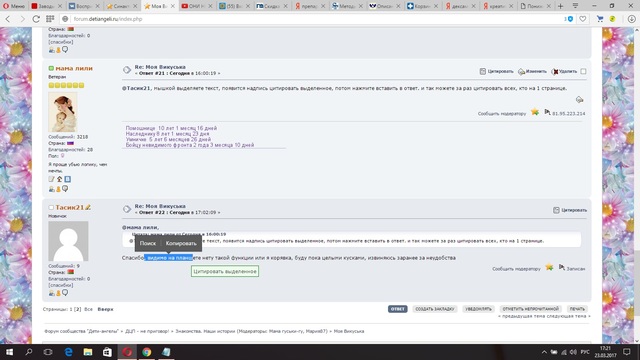Screen dimensions: 640x360
Task: Open Windows Store from taskbar
Action: coord(107,352)
